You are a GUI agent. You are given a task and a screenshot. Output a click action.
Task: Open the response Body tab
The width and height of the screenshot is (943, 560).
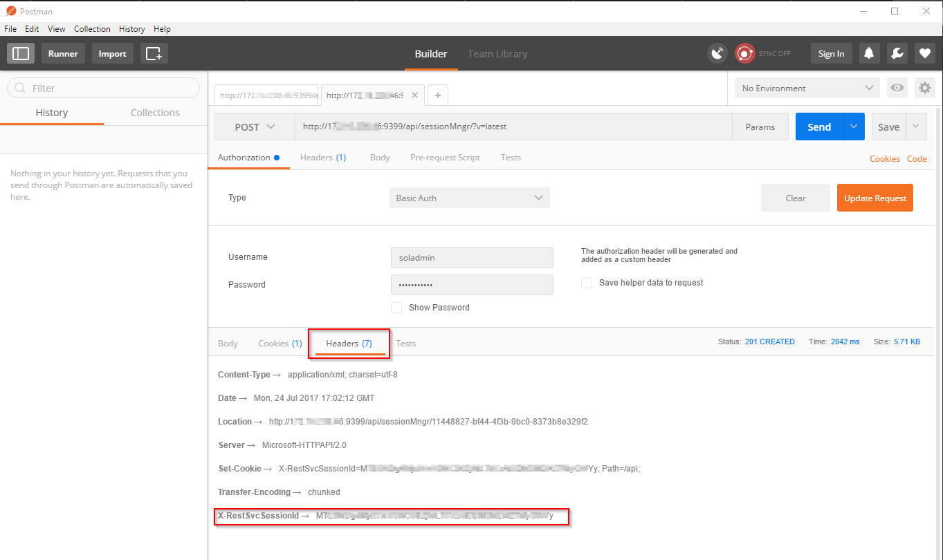[228, 343]
